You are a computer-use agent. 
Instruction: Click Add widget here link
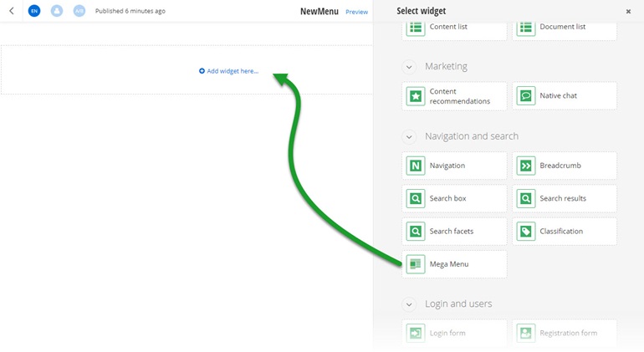point(229,71)
